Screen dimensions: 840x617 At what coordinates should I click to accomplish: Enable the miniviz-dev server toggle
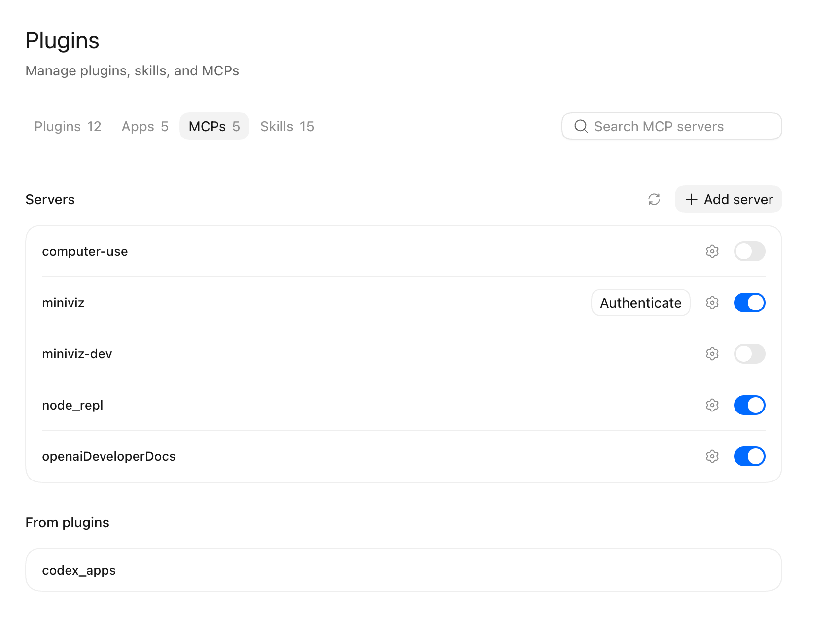749,354
